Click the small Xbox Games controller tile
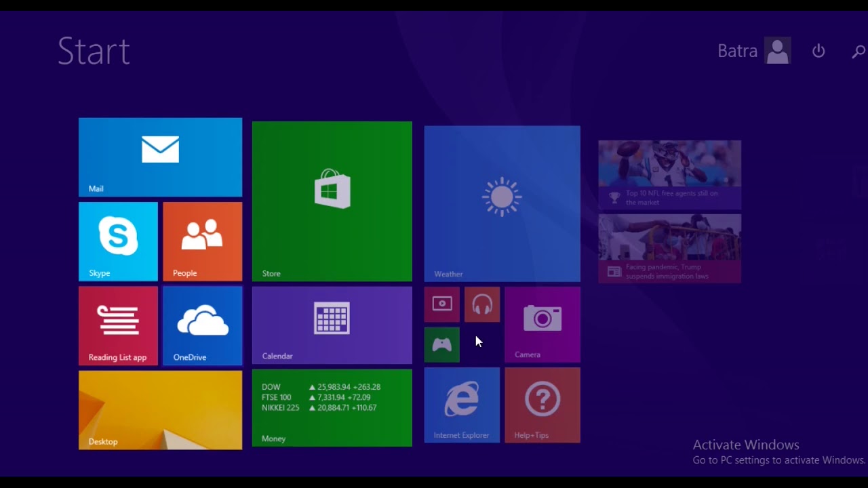 coord(441,345)
